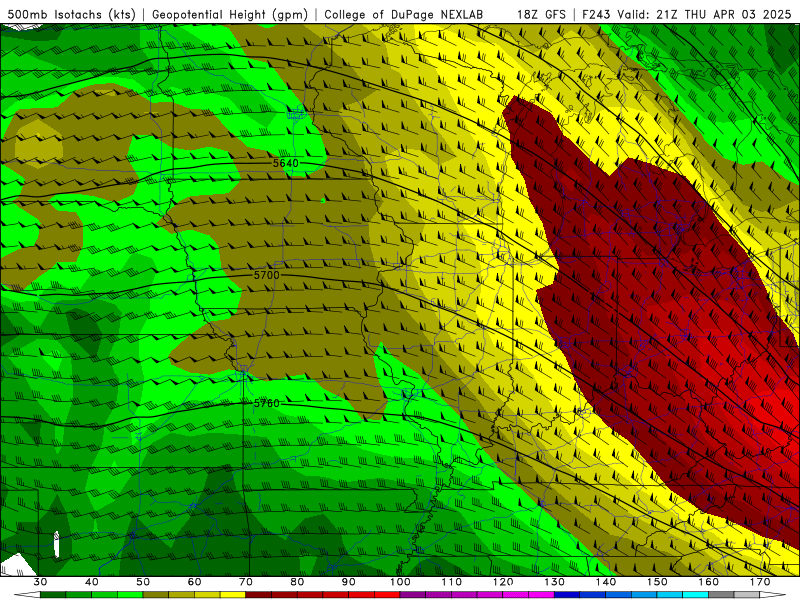Click the 'Geopotential Height (gpm)' header label
This screenshot has width=800, height=600.
click(x=230, y=15)
